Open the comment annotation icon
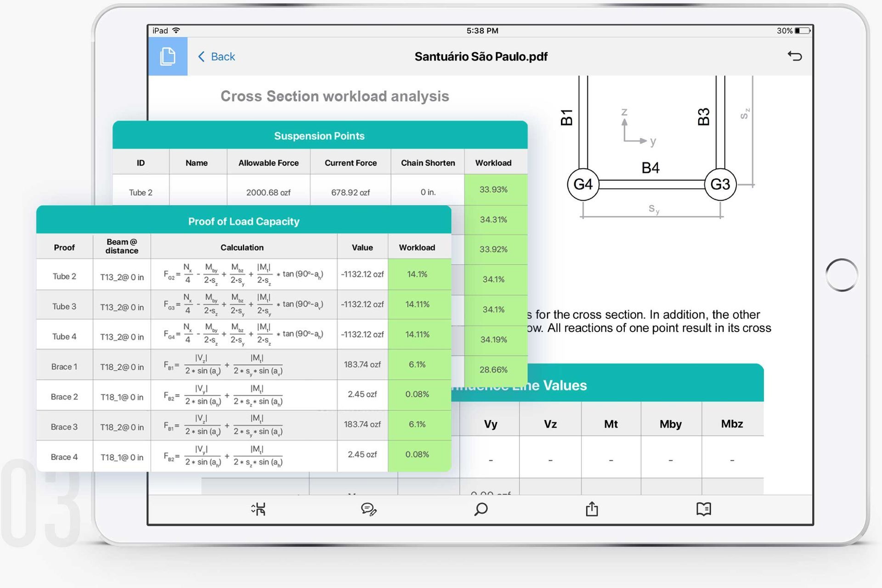Image resolution: width=882 pixels, height=588 pixels. click(368, 509)
